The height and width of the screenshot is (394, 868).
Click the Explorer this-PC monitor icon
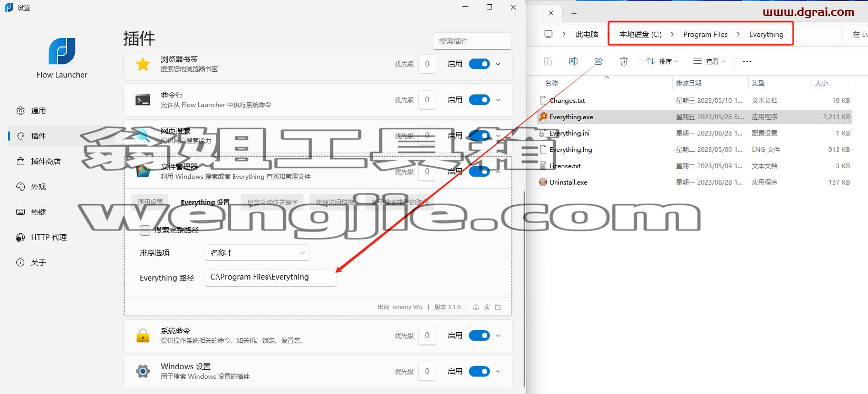pyautogui.click(x=548, y=34)
